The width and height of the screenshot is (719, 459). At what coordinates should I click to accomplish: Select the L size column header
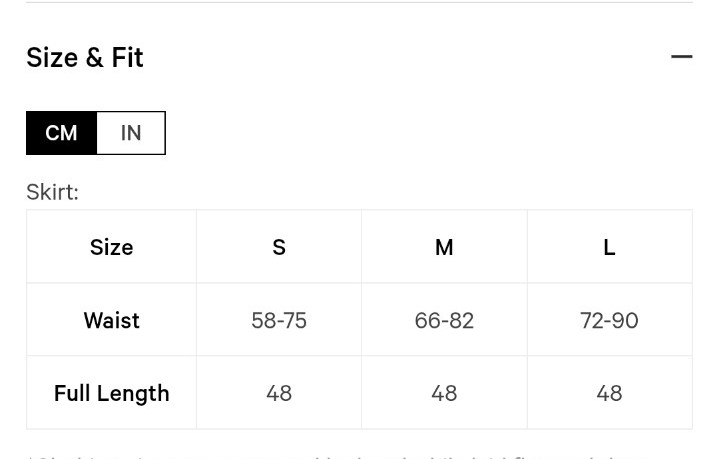(609, 247)
